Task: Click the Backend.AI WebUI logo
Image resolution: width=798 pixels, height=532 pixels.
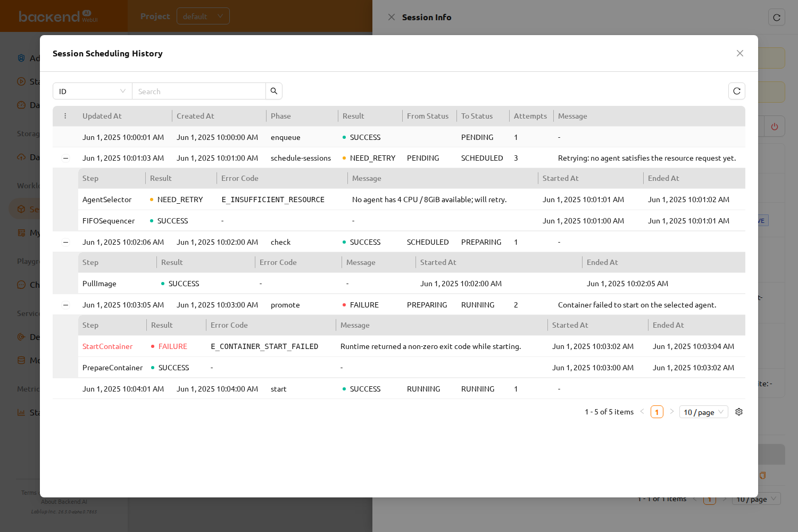Action: pos(58,16)
